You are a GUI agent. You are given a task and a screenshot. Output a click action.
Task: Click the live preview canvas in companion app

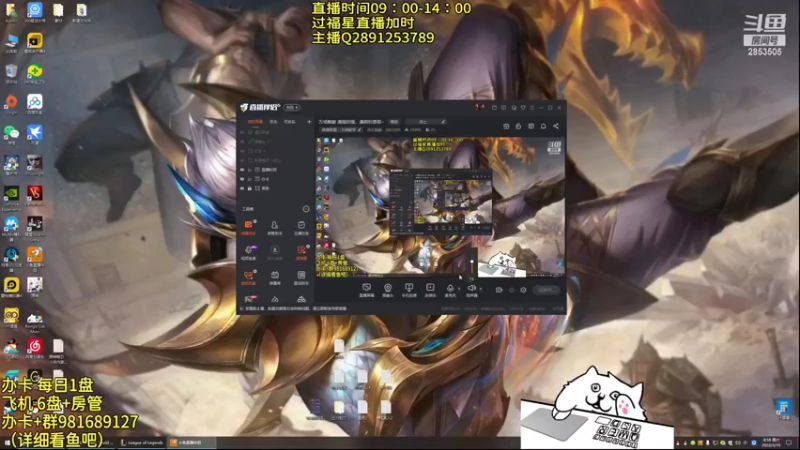point(440,207)
